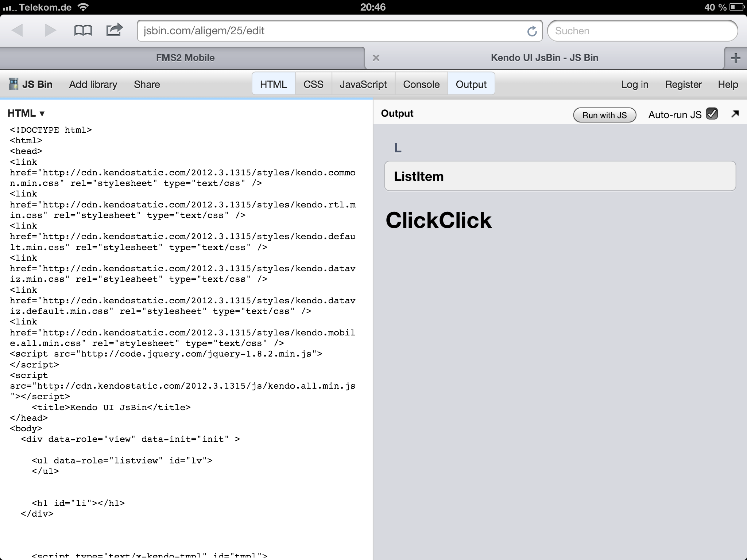
Task: Show the JavaScript panel
Action: tap(363, 84)
